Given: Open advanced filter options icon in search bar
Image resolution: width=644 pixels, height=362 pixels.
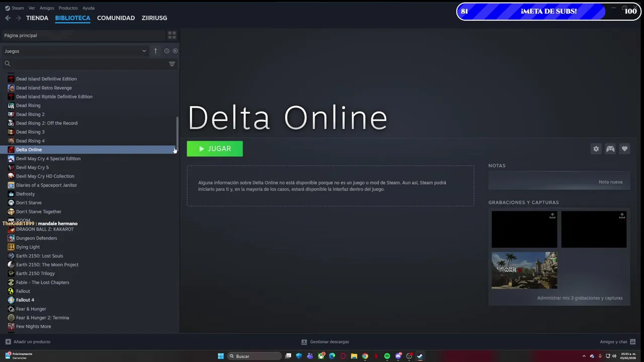Looking at the screenshot, I should coord(172,64).
